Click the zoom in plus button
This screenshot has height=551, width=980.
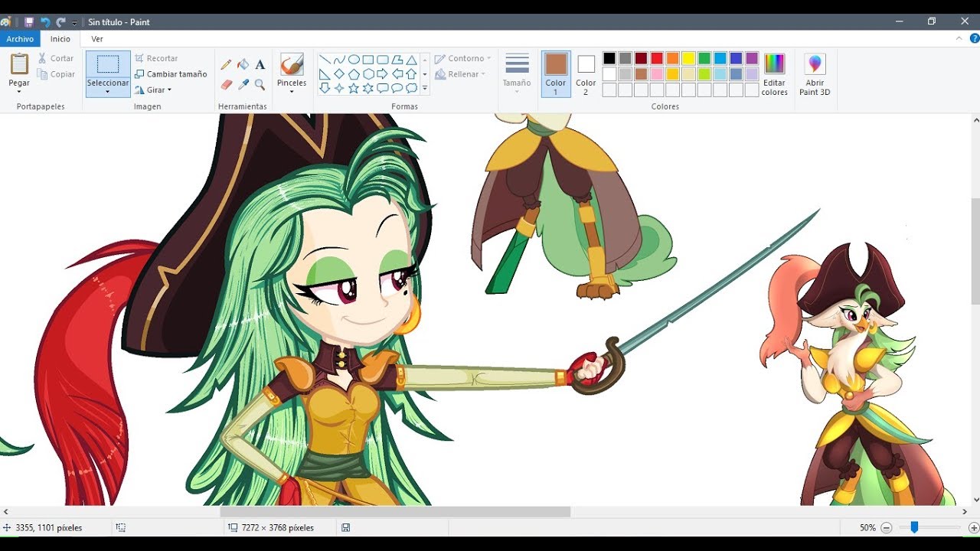[974, 527]
